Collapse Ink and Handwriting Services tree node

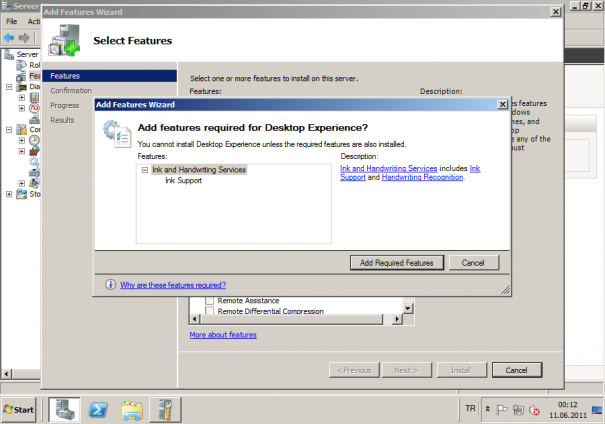(x=145, y=170)
